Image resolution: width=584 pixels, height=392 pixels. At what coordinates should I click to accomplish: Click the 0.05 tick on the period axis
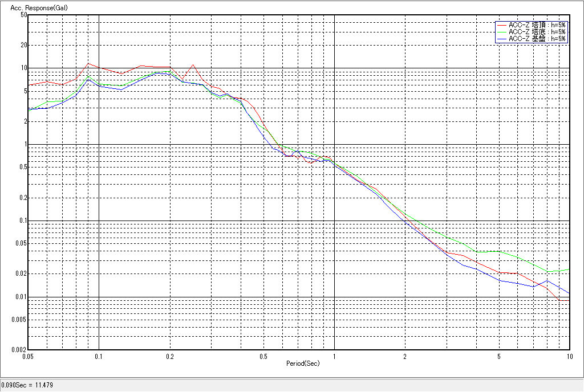pos(27,356)
